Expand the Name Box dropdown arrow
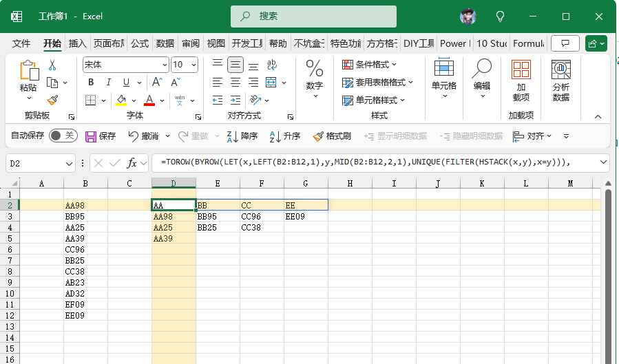Viewport: 619px width, 364px height. 69,163
